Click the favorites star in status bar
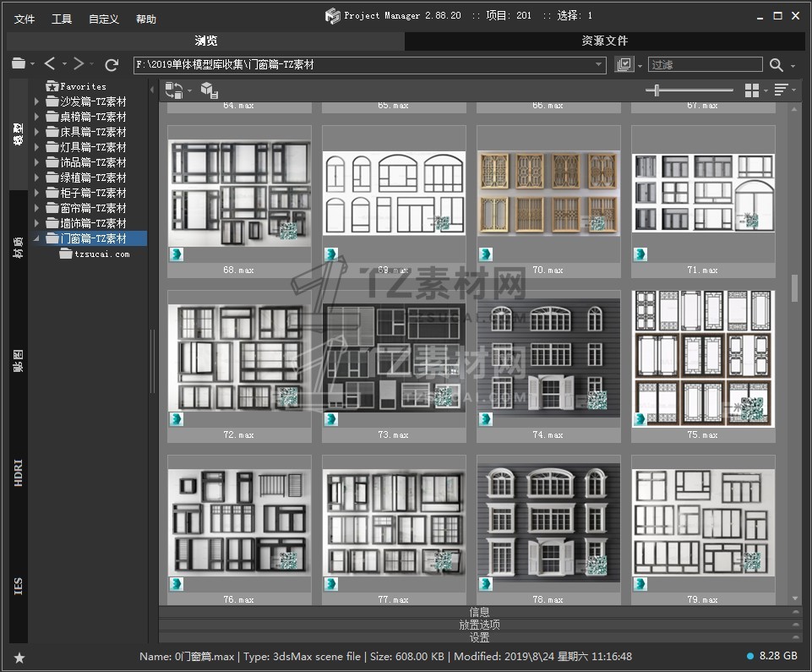The height and width of the screenshot is (672, 812). click(19, 658)
